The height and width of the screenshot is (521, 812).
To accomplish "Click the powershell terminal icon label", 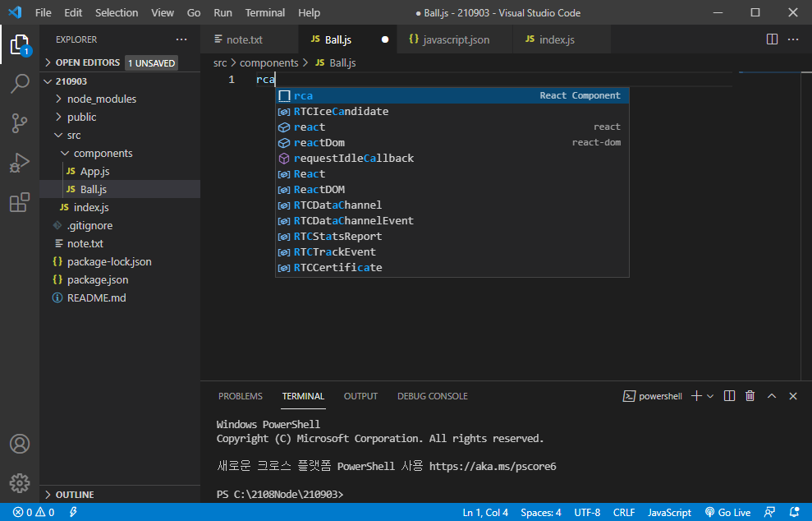I will pos(653,396).
